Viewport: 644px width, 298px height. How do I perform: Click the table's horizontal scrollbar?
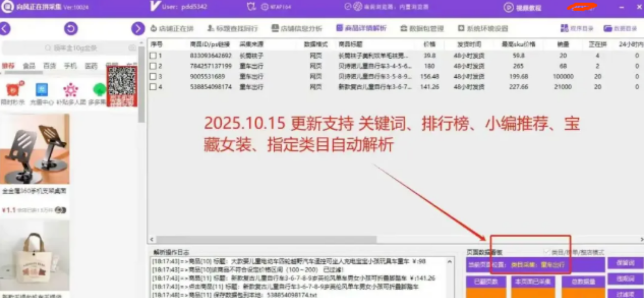pyautogui.click(x=266, y=239)
